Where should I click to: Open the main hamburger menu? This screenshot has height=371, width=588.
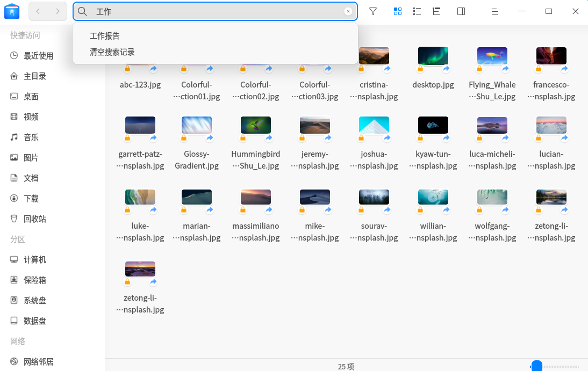(x=496, y=11)
